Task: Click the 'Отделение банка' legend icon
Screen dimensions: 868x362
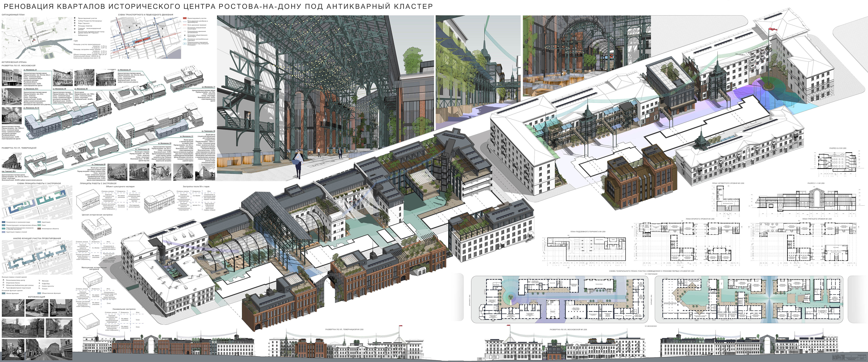Action: [3, 283]
